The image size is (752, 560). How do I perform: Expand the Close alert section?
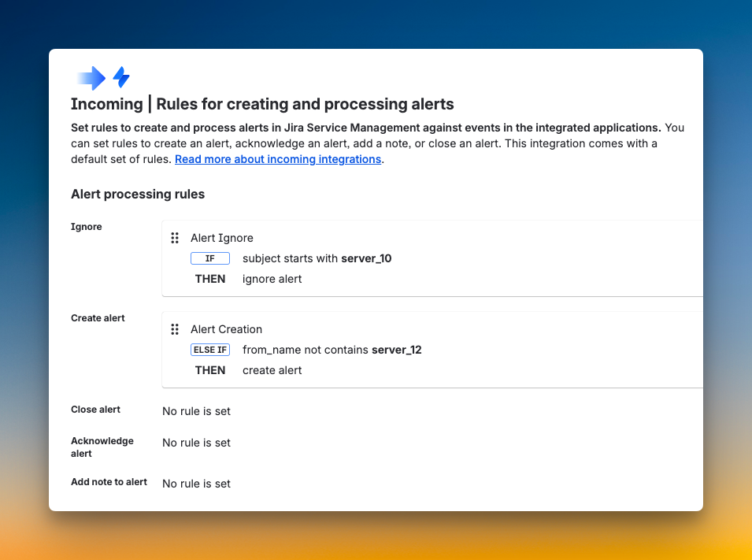tap(95, 409)
